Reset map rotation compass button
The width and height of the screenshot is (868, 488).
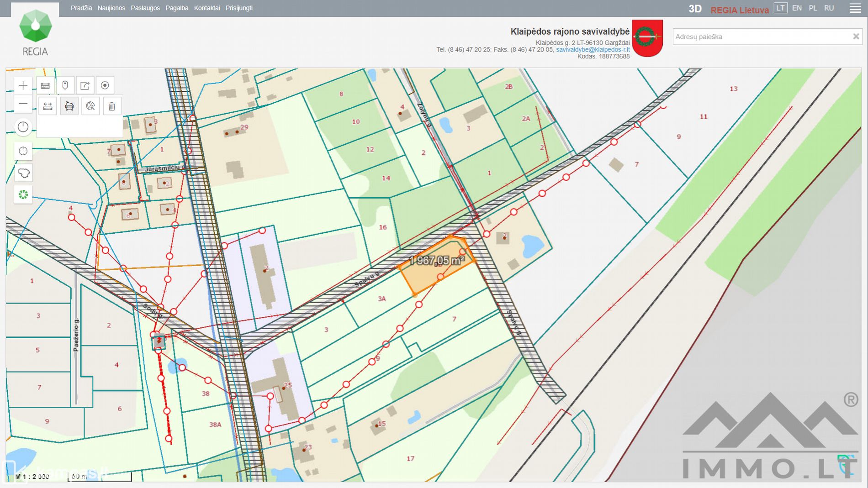coord(23,127)
